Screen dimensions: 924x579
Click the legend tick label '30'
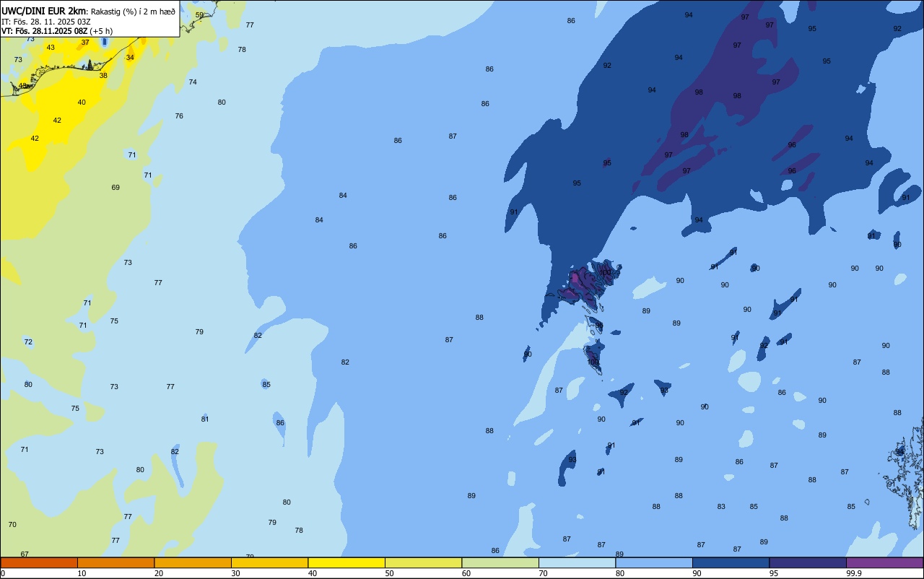235,573
